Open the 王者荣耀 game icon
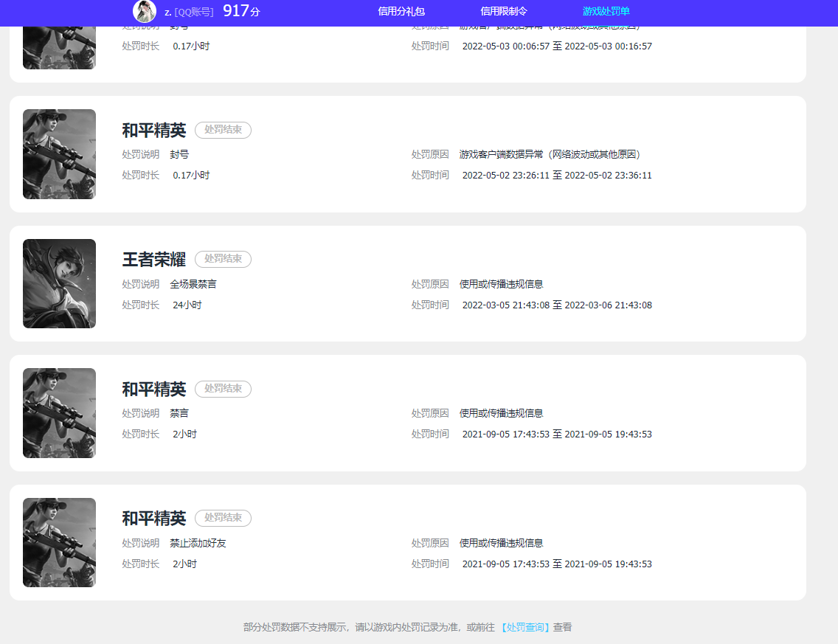Viewport: 838px width, 644px height. coord(59,283)
